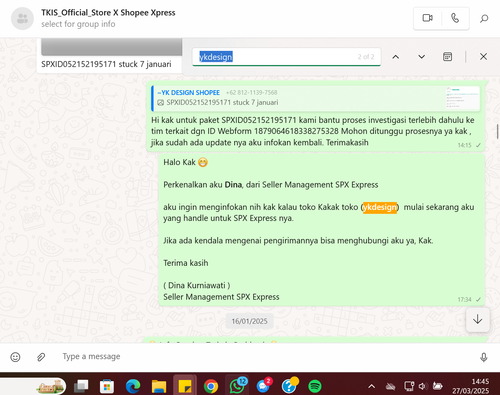500x395 pixels.
Task: Click the battery tray icon
Action: click(438, 386)
